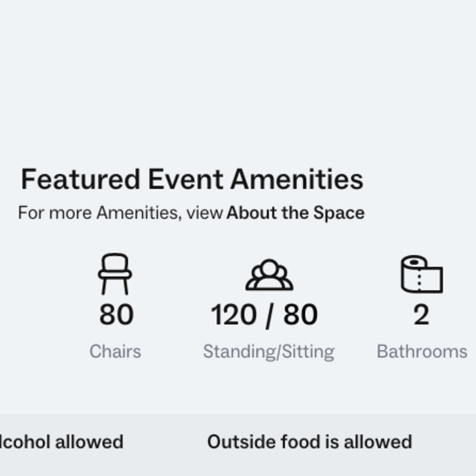This screenshot has width=476, height=476.
Task: Click the Standing/Sitting label
Action: pyautogui.click(x=269, y=352)
